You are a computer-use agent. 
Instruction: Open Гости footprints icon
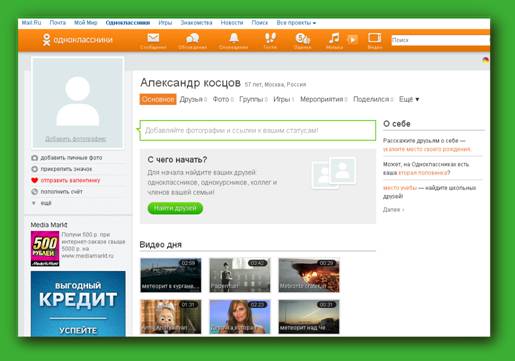270,38
